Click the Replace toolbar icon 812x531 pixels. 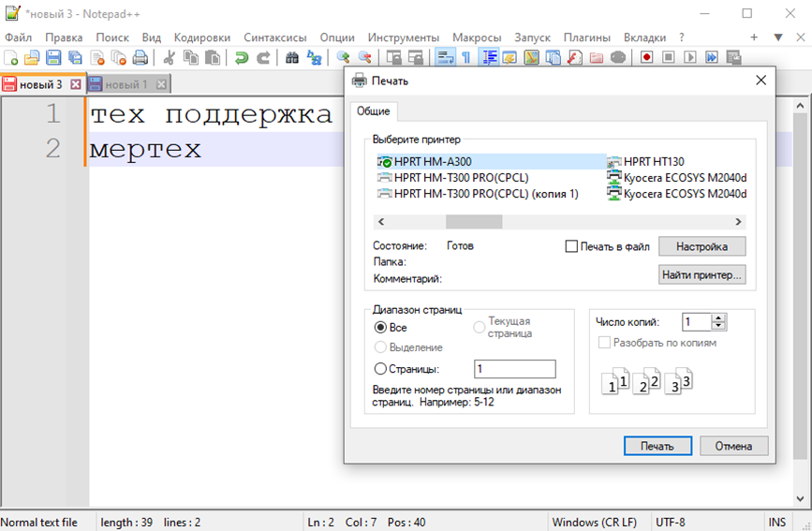314,57
